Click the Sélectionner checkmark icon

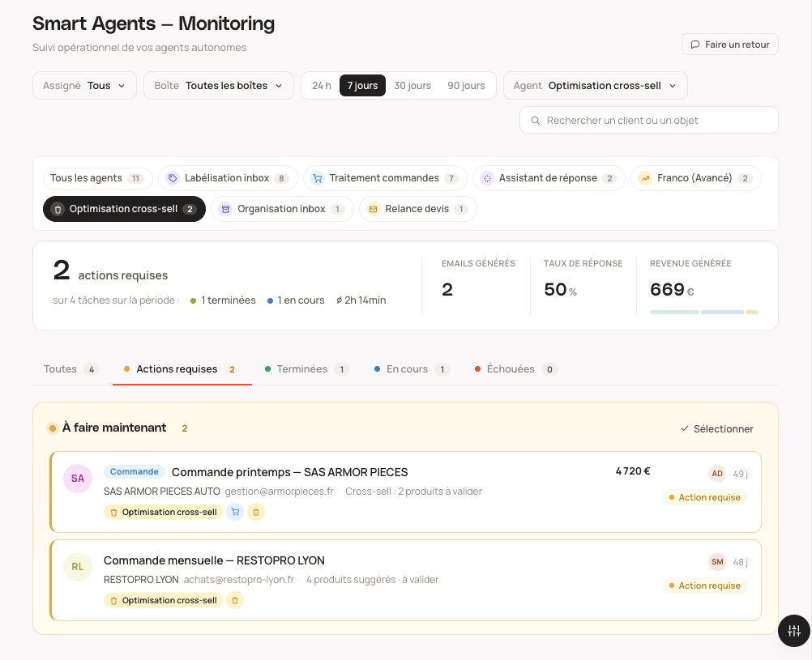[x=685, y=428]
